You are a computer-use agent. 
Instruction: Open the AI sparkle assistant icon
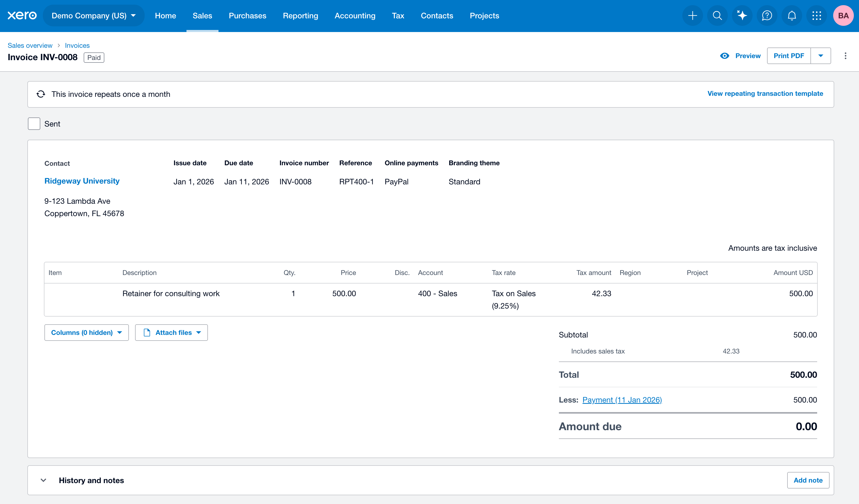(742, 16)
